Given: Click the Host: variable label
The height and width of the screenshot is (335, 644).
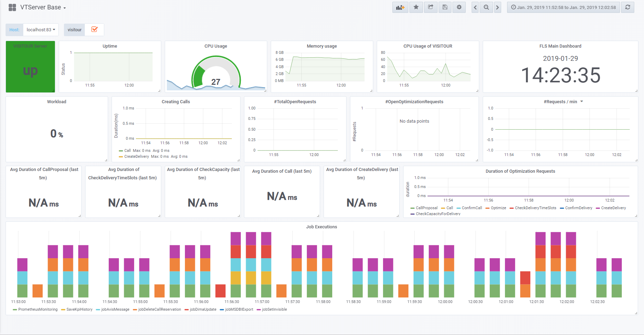Looking at the screenshot, I should (14, 30).
